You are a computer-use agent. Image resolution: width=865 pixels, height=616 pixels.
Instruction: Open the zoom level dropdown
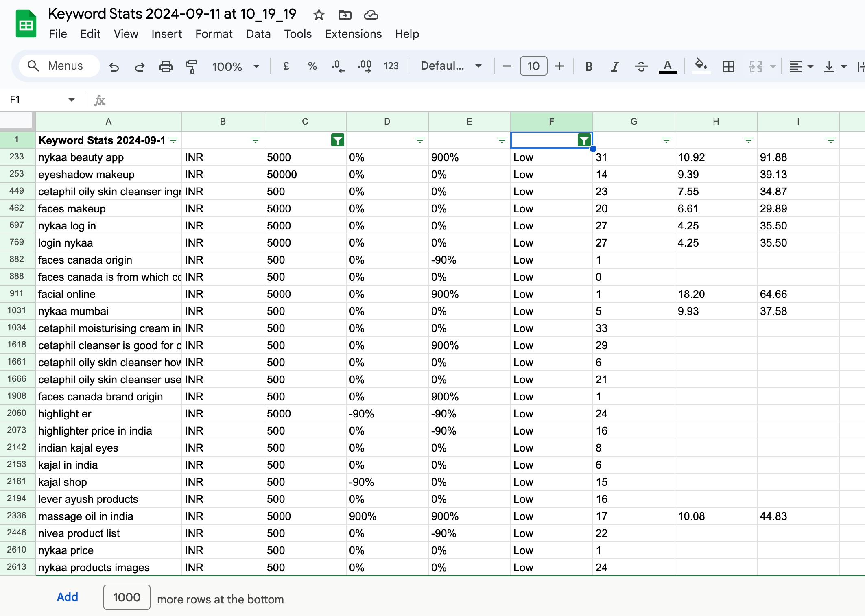(x=236, y=66)
